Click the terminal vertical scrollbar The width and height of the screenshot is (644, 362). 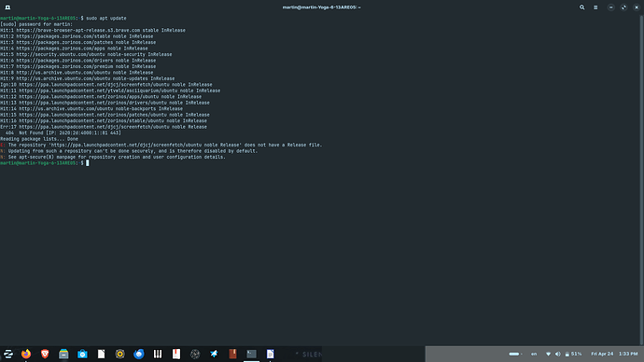click(641, 180)
